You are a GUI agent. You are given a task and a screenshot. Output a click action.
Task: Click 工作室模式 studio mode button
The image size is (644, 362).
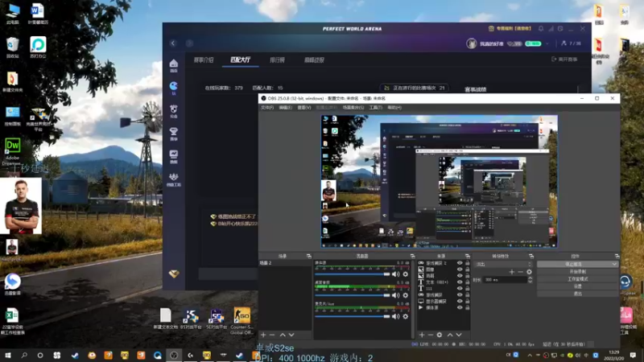577,279
